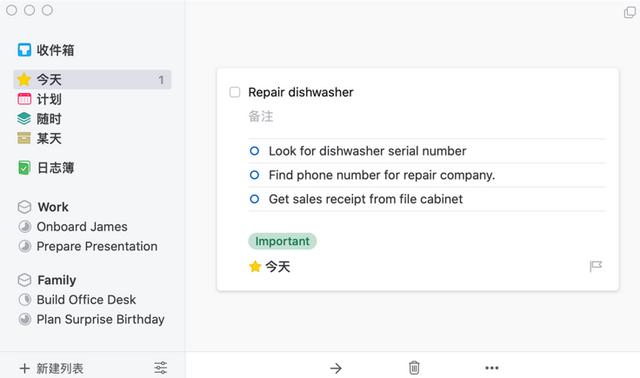This screenshot has width=640, height=378.
Task: Open the Plan Surprise Birthday project
Action: 91,319
